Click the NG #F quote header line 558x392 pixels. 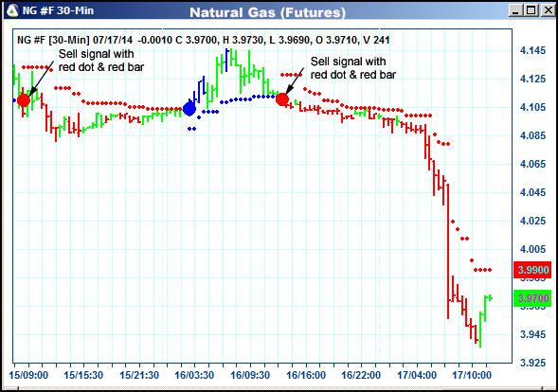pyautogui.click(x=203, y=40)
